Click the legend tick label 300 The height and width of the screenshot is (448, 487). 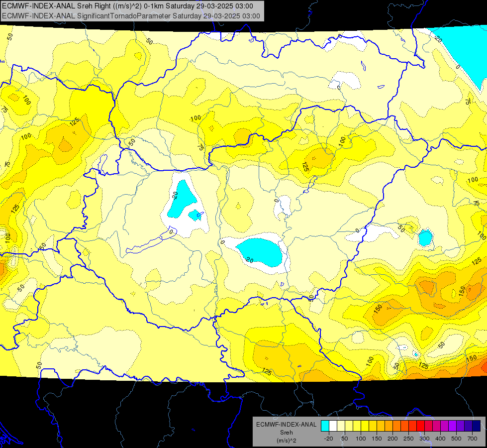[x=424, y=439]
